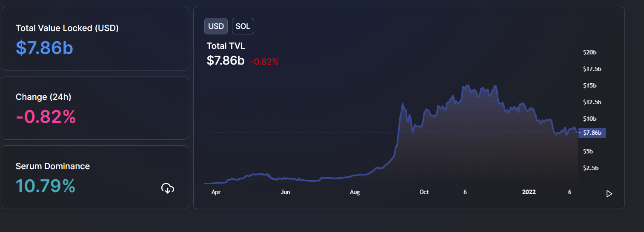Click the Jun label on time axis

(x=285, y=192)
